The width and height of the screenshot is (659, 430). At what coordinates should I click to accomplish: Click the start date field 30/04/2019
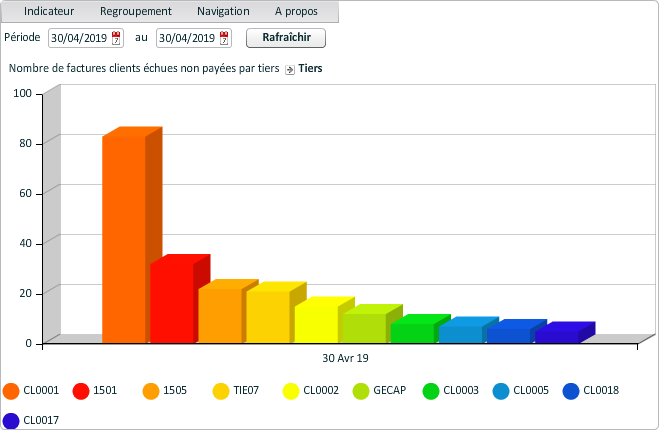[x=86, y=38]
